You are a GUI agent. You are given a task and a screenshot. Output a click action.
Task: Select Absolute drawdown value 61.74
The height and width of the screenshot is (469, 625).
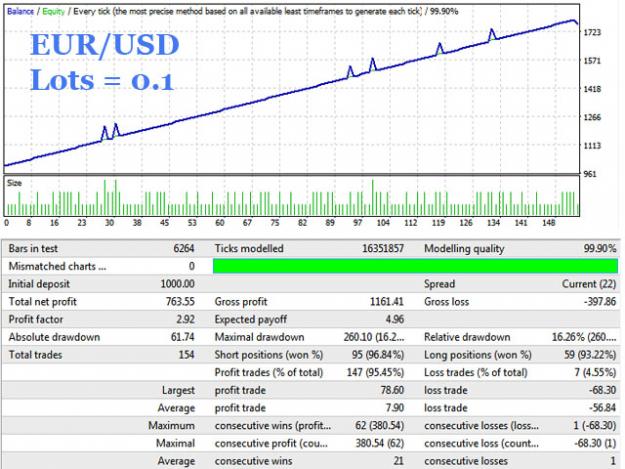click(x=183, y=337)
